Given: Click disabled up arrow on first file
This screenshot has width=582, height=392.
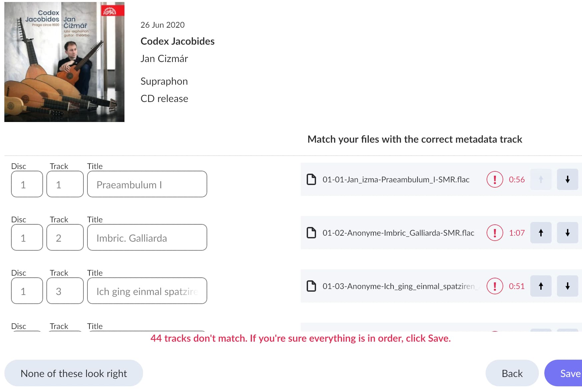Looking at the screenshot, I should click(x=541, y=179).
